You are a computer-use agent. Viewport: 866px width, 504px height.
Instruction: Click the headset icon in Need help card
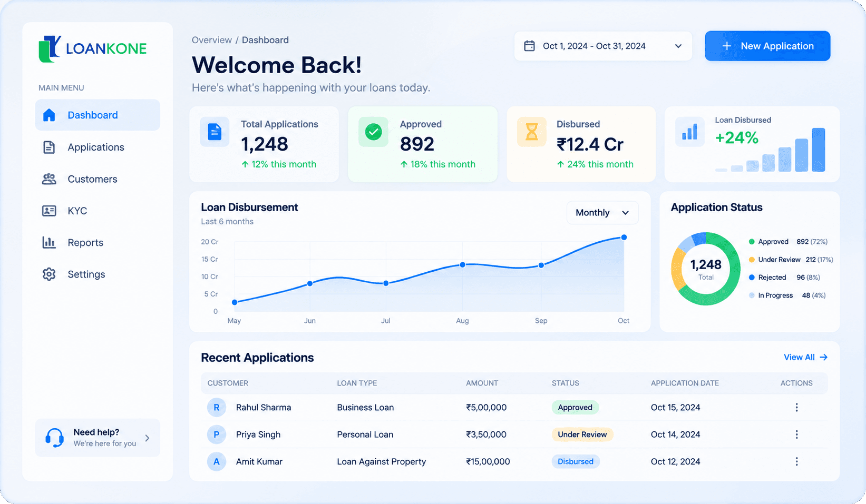55,438
